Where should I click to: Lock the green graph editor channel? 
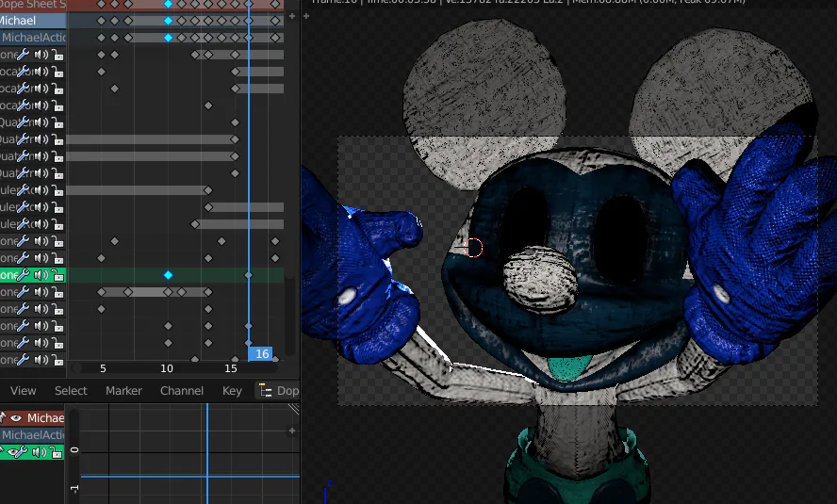56,453
